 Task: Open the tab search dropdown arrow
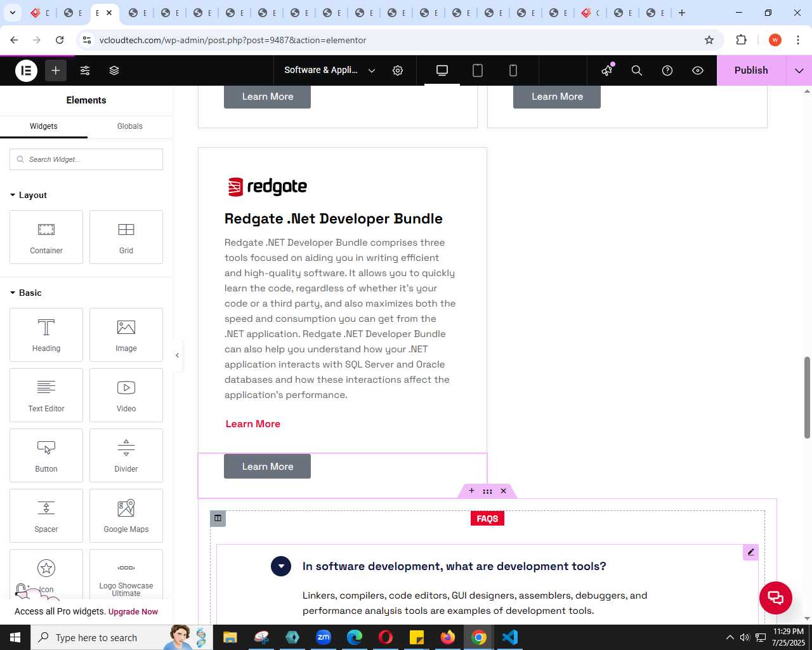coord(12,13)
